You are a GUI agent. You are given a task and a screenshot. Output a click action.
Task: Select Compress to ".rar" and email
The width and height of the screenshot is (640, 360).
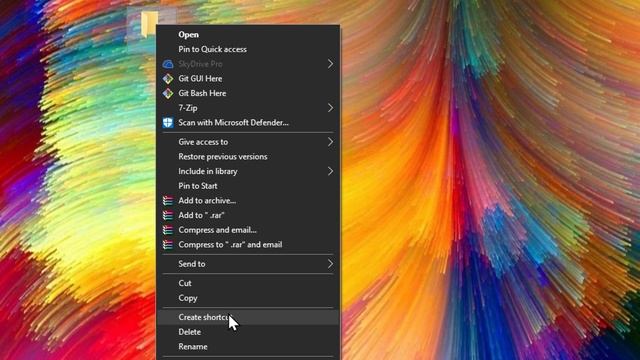(x=248, y=245)
